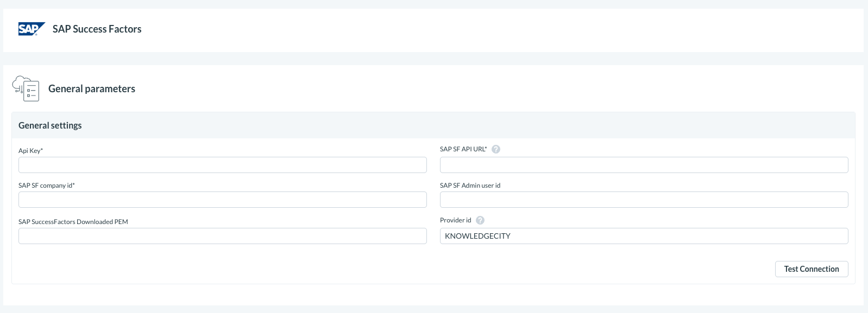868x313 pixels.
Task: Click the Provider id label
Action: (x=456, y=220)
